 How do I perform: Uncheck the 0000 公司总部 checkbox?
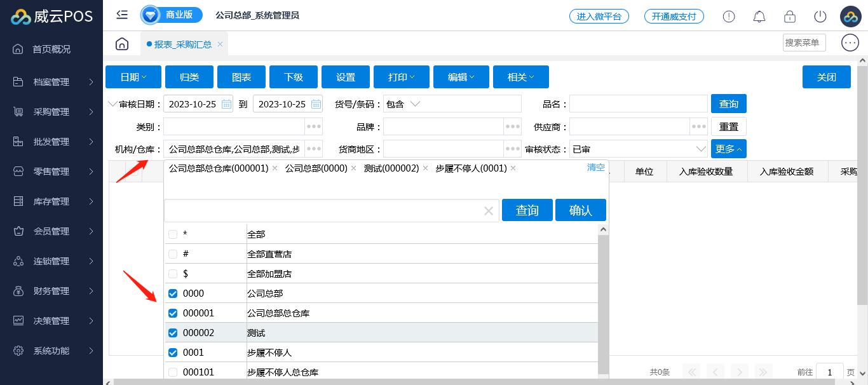173,294
